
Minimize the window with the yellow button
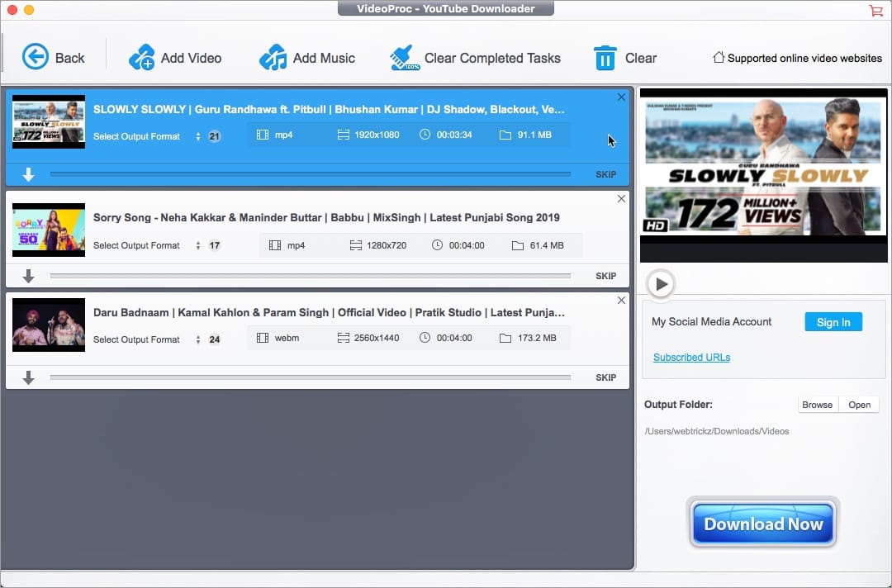click(x=29, y=10)
